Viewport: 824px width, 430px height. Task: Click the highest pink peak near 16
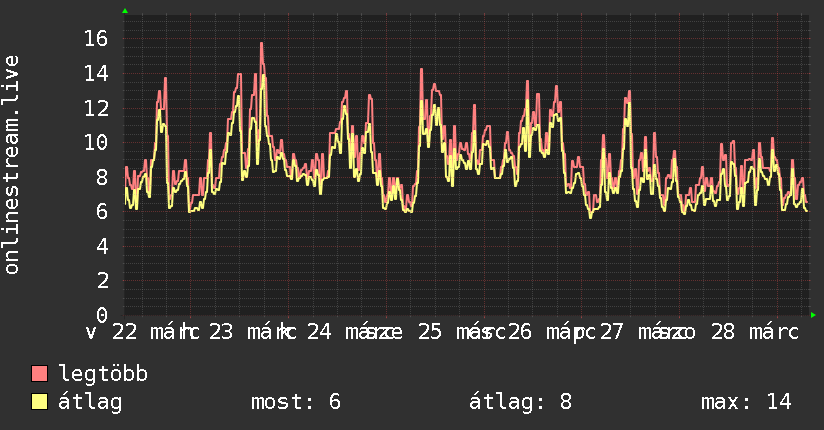coord(261,44)
